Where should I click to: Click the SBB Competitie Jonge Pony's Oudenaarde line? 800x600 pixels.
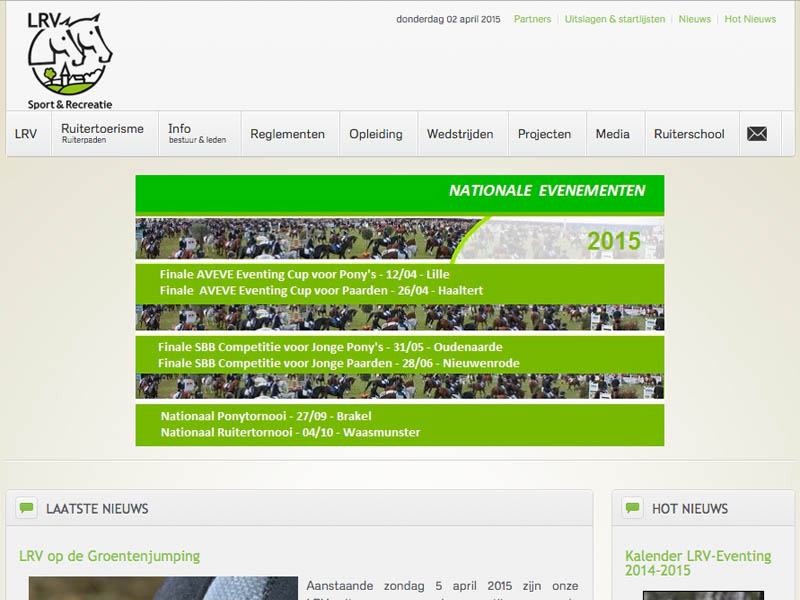click(330, 347)
